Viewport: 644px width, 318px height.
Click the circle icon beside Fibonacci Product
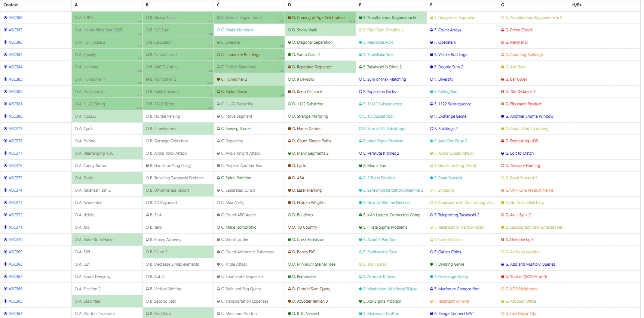pyautogui.click(x=503, y=104)
